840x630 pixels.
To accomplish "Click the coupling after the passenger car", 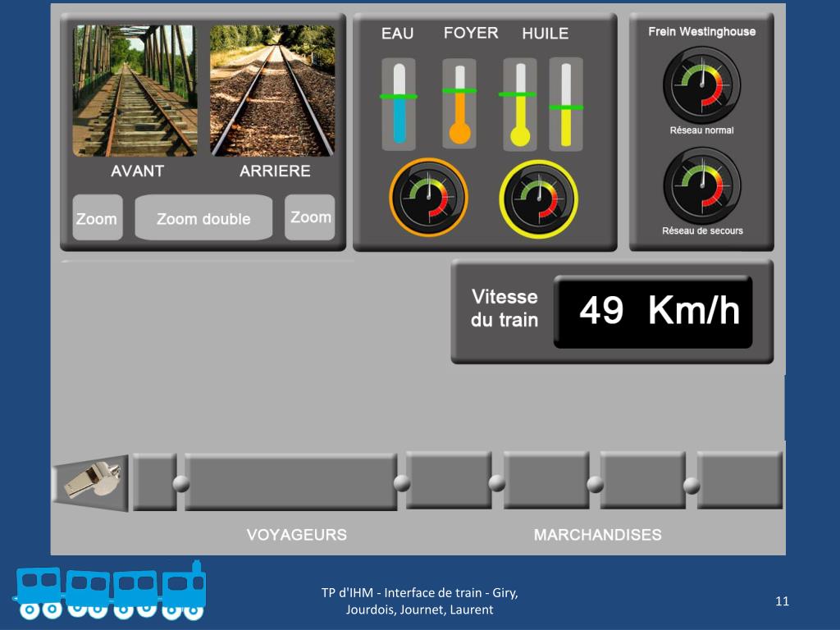I will (402, 482).
